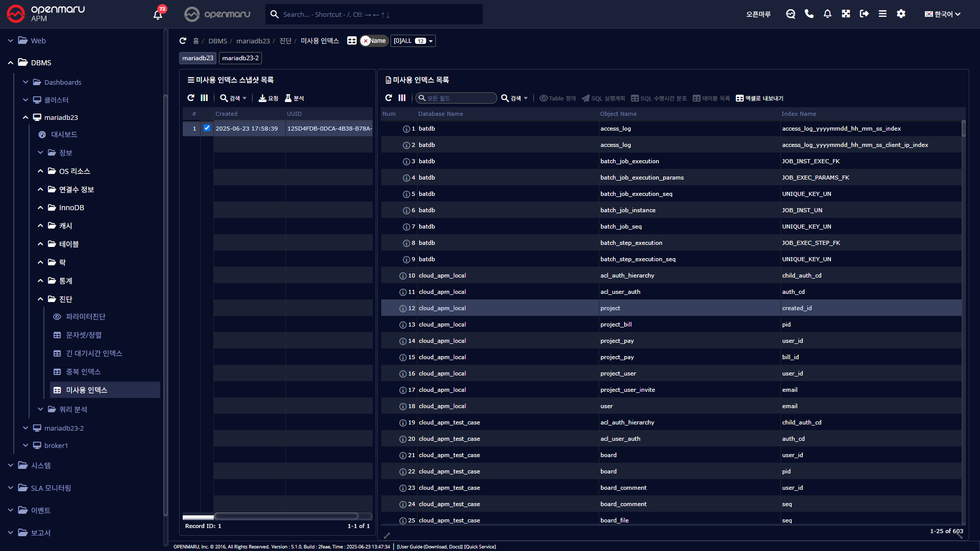Image resolution: width=980 pixels, height=551 pixels.
Task: Open the User Guide link in footer
Action: [x=429, y=547]
